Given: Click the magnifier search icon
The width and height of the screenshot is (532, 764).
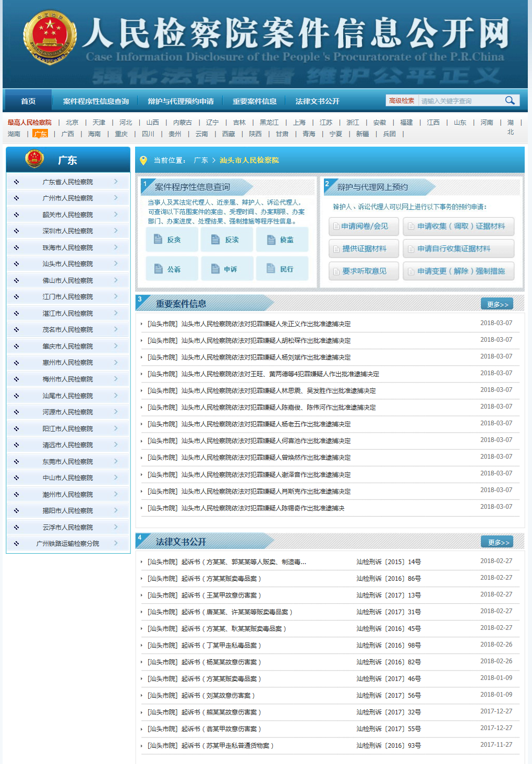Looking at the screenshot, I should pos(510,101).
